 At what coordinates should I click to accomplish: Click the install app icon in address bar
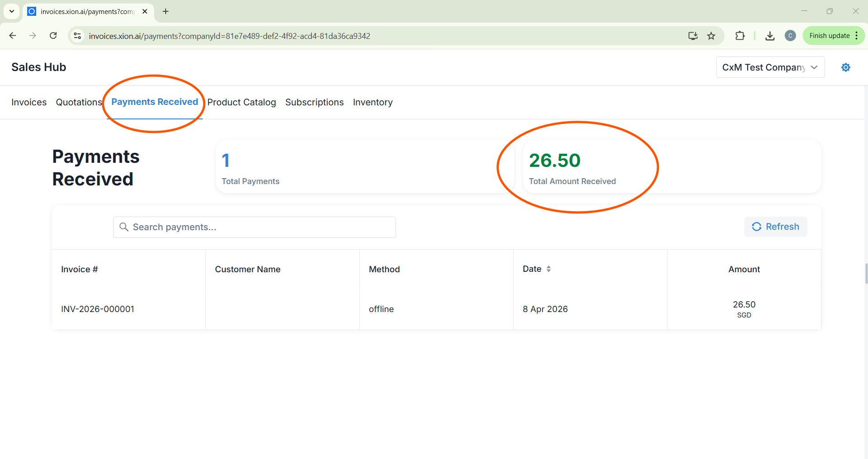pyautogui.click(x=693, y=36)
